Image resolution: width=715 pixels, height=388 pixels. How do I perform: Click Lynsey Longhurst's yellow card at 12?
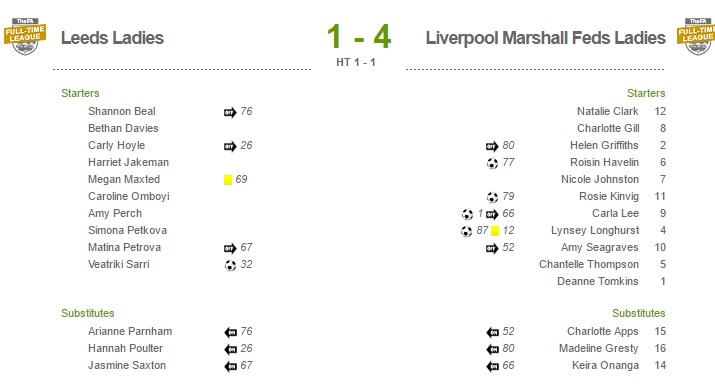tap(495, 231)
